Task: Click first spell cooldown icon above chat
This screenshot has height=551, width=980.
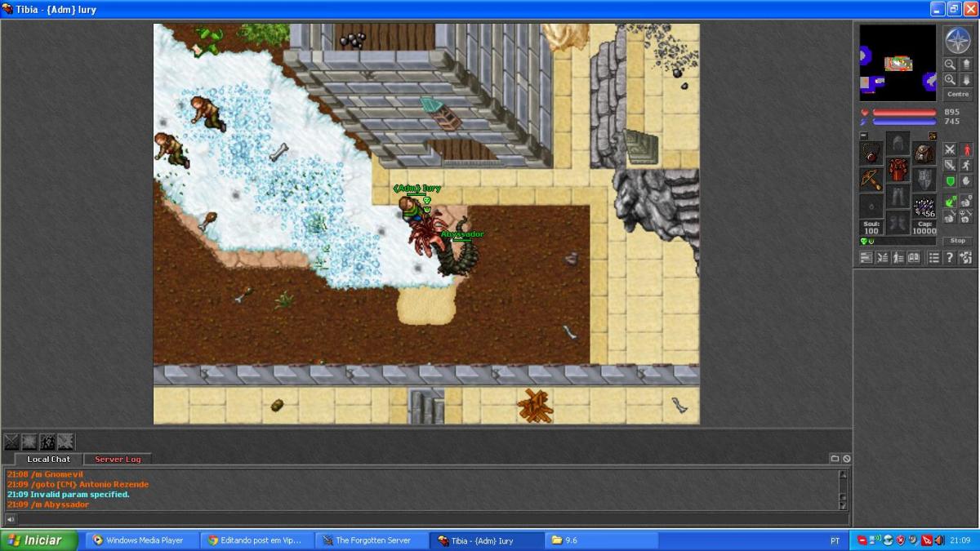Action: (11, 442)
